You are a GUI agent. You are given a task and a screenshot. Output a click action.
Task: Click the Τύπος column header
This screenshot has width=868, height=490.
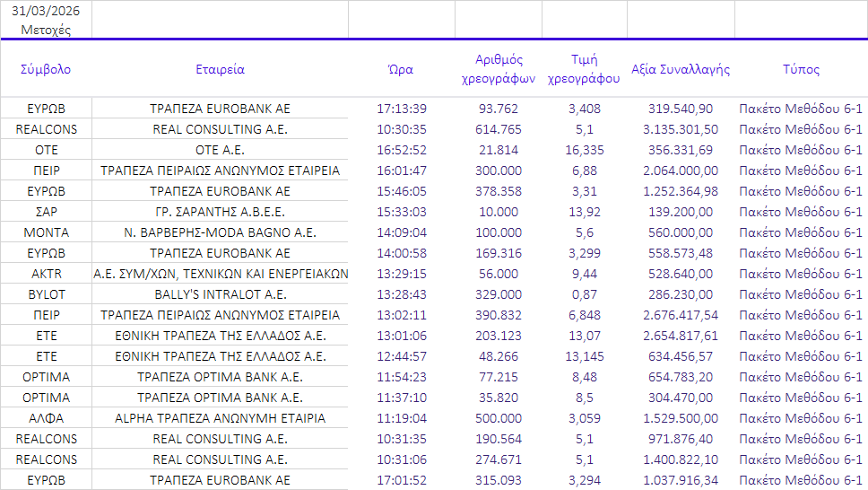[801, 69]
